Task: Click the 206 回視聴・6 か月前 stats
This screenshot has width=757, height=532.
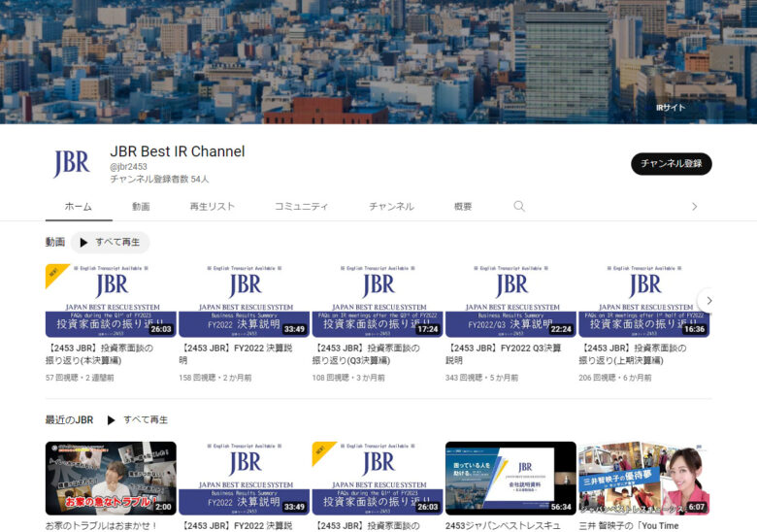Action: pyautogui.click(x=615, y=378)
